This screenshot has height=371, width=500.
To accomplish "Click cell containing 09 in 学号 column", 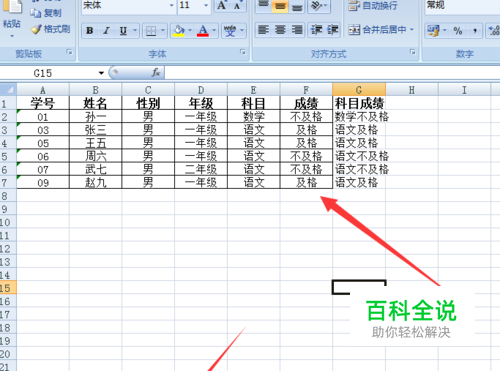I will (x=43, y=182).
